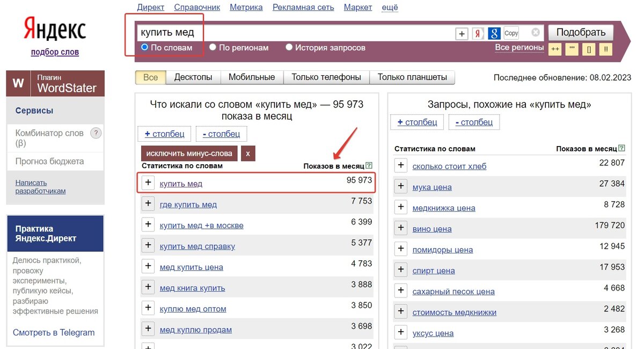Open 'Написать разработчикам' link
Viewport: 644px width, 349px height.
pyautogui.click(x=40, y=187)
